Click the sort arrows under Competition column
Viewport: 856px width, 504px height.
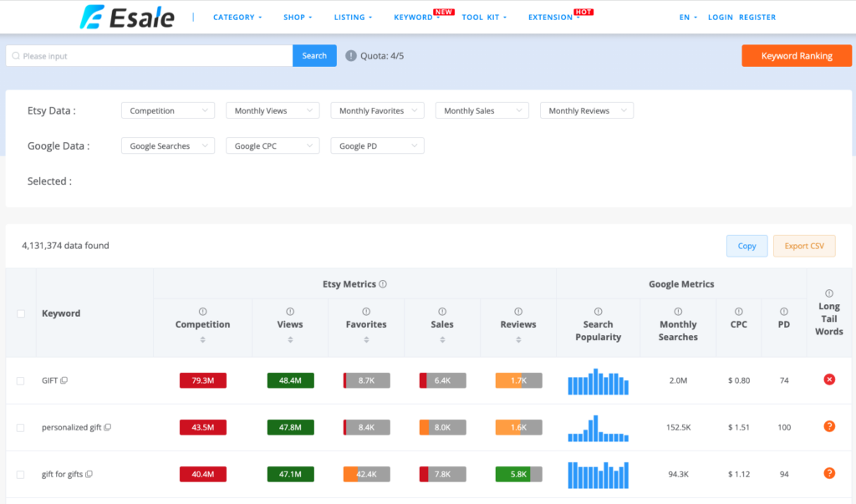click(x=202, y=339)
